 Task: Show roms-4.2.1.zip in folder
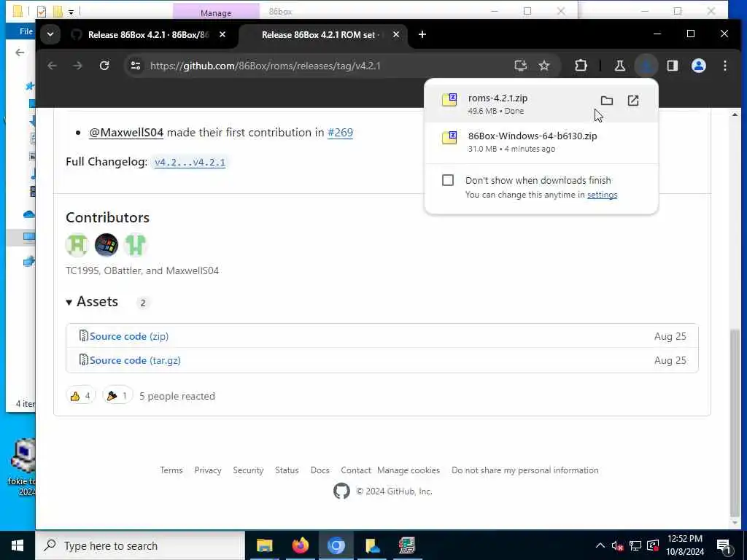point(606,101)
